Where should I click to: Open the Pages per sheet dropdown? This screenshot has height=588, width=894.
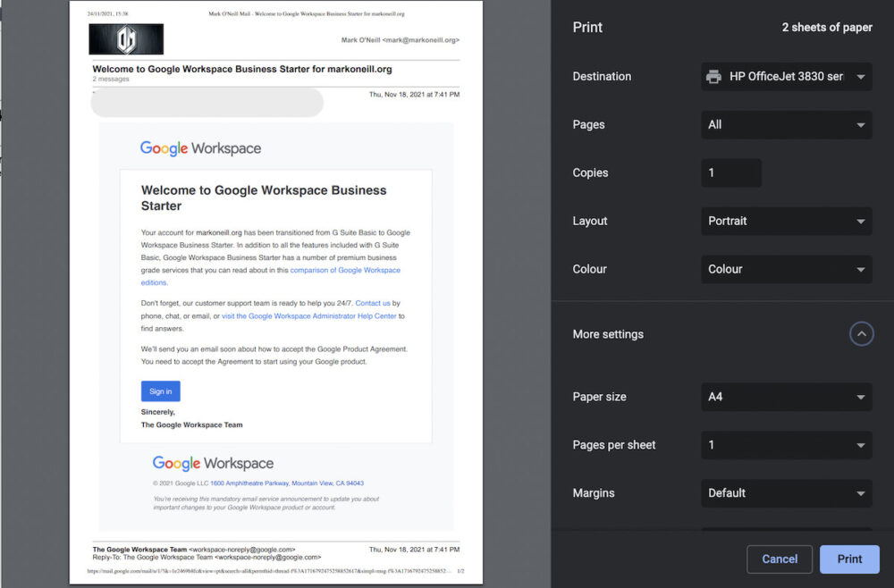[786, 445]
